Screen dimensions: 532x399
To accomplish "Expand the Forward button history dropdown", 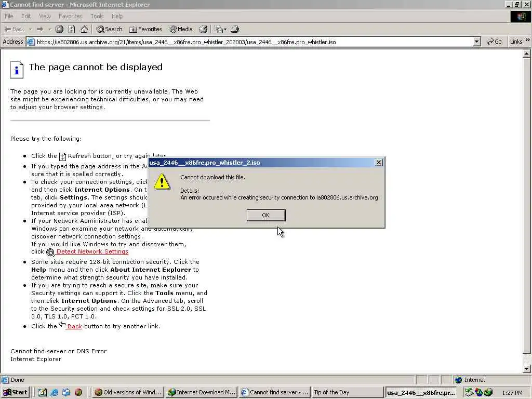I will [x=49, y=29].
